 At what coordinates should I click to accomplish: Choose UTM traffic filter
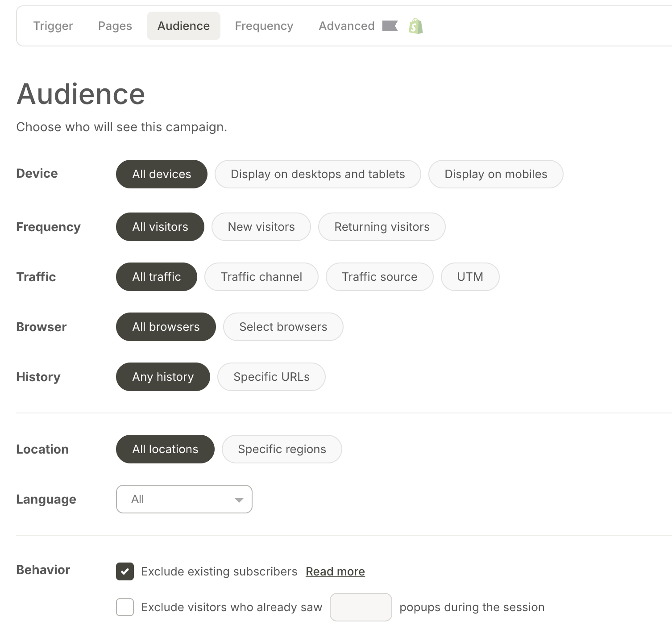coord(470,277)
